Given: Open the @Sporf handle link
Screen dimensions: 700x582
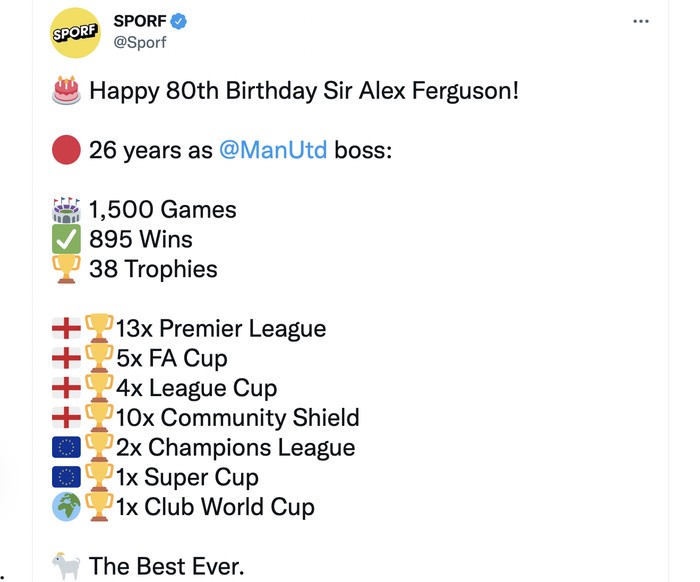Looking at the screenshot, I should [x=141, y=42].
